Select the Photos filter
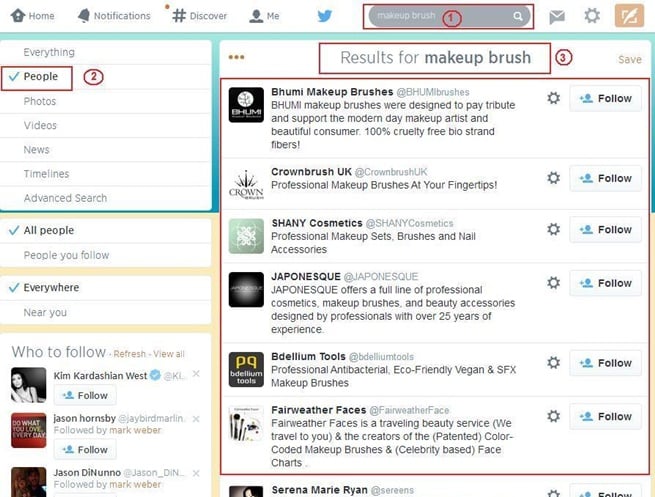 [106, 101]
